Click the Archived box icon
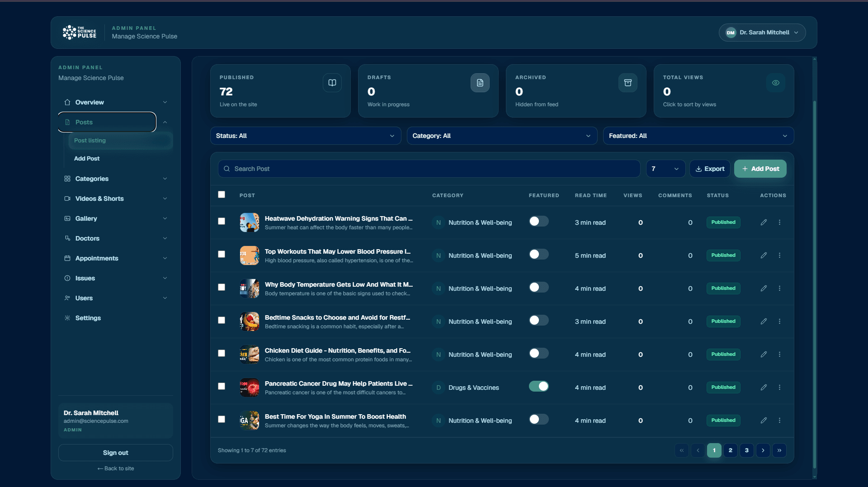Viewport: 868px width, 487px height. (628, 83)
